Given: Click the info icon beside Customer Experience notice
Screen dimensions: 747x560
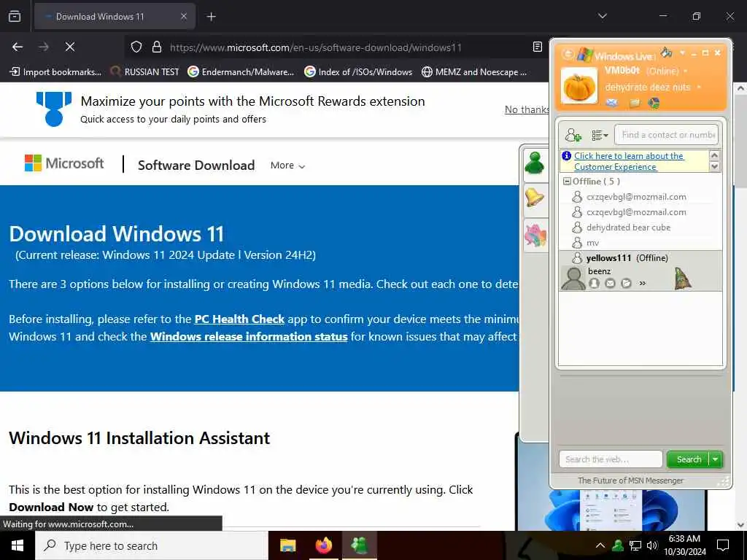Looking at the screenshot, I should [566, 156].
